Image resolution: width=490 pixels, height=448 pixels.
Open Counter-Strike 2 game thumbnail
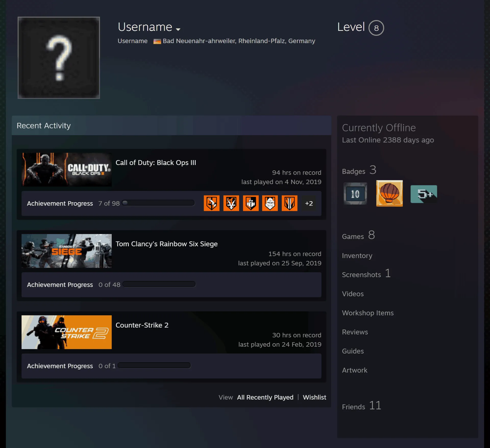67,332
